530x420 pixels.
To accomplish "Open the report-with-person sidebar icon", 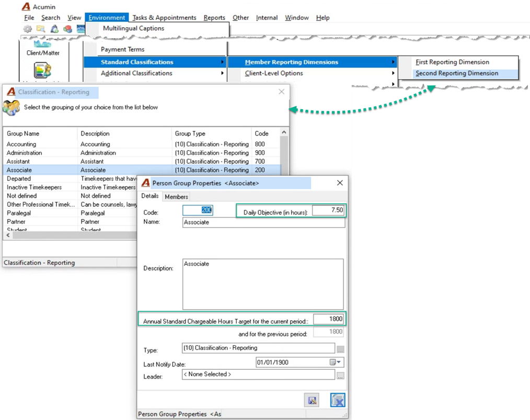I will coord(42,70).
